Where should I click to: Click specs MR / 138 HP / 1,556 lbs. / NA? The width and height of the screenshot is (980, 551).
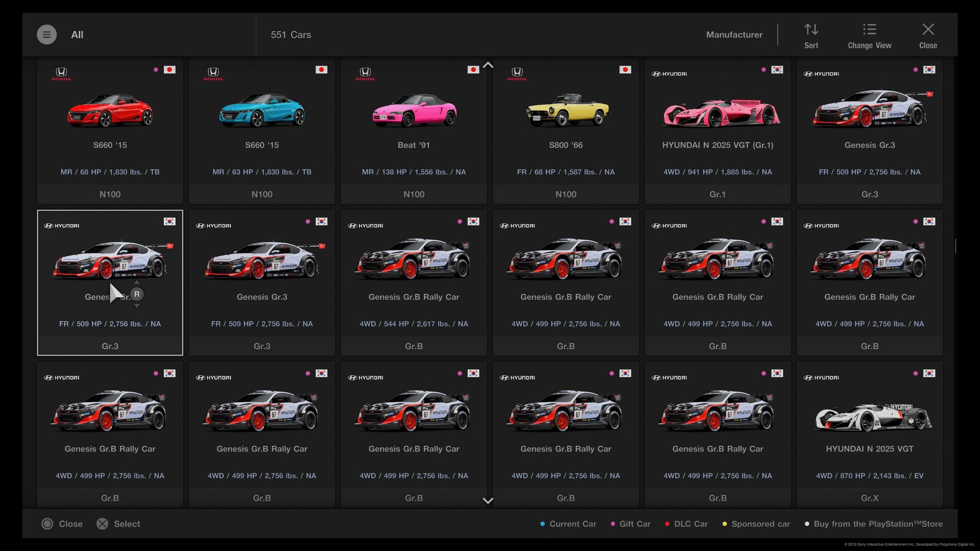pyautogui.click(x=414, y=172)
